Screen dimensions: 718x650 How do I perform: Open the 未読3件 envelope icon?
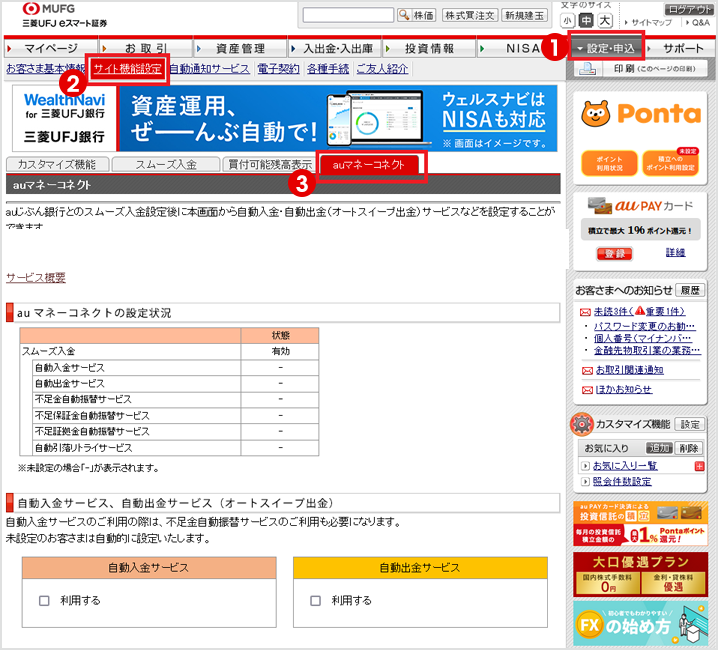(586, 312)
